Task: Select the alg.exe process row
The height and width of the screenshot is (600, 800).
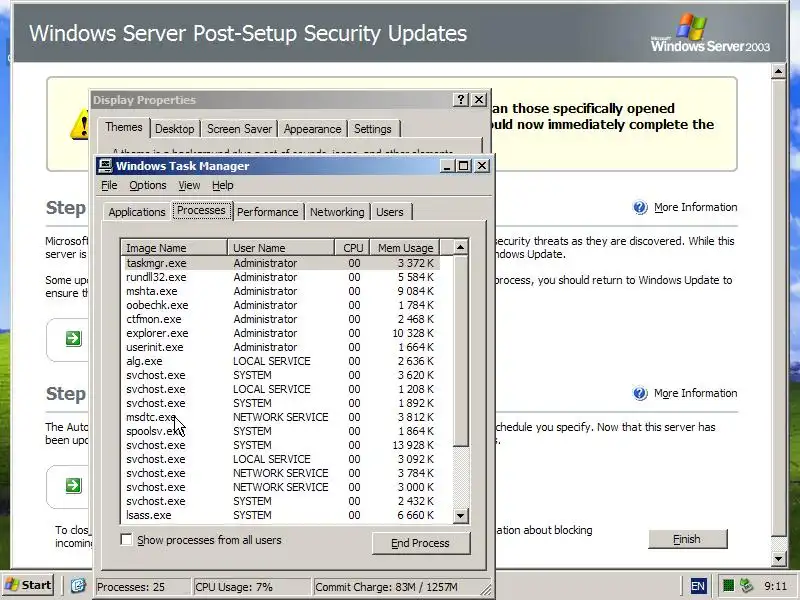Action: point(281,361)
